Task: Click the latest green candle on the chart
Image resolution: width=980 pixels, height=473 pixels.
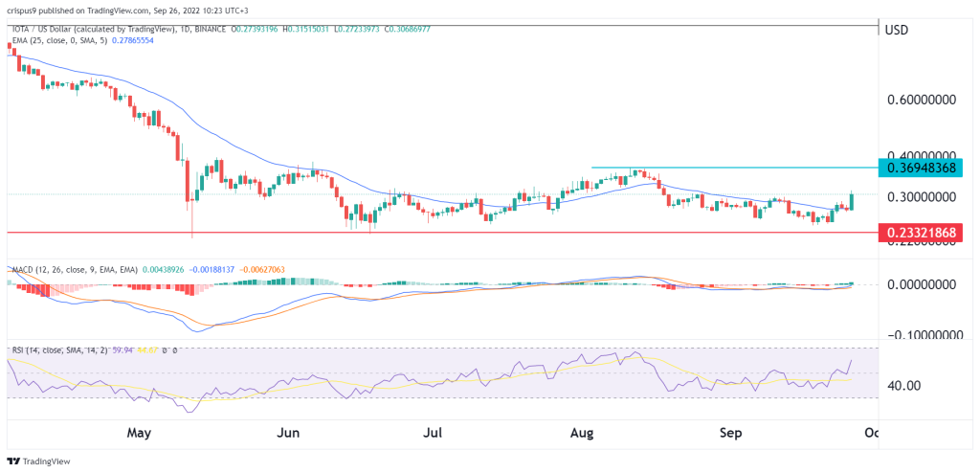Action: pos(852,201)
